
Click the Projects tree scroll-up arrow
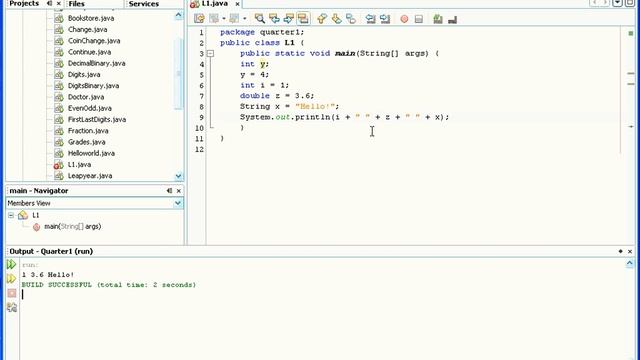[178, 16]
